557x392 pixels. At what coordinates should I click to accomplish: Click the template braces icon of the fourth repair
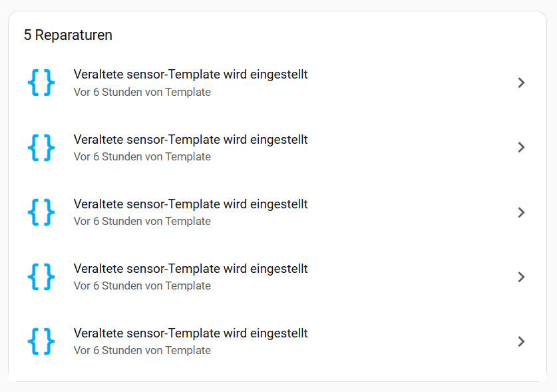(x=41, y=276)
